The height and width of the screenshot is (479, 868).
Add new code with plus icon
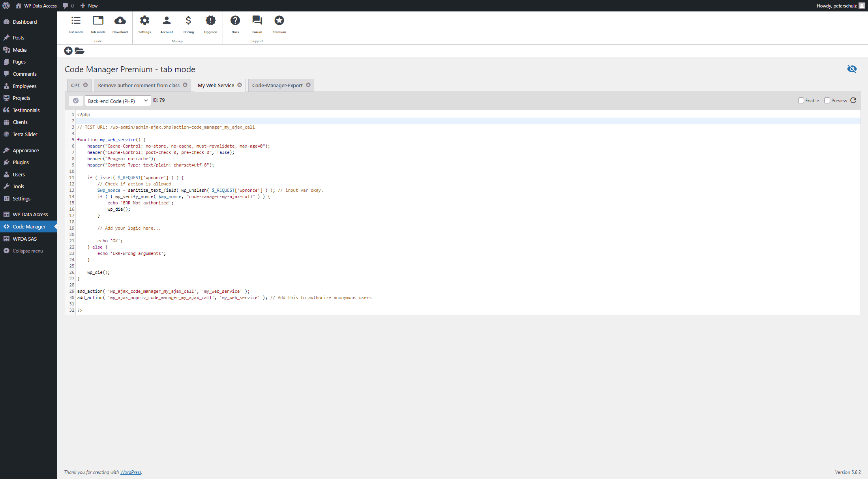coord(68,51)
